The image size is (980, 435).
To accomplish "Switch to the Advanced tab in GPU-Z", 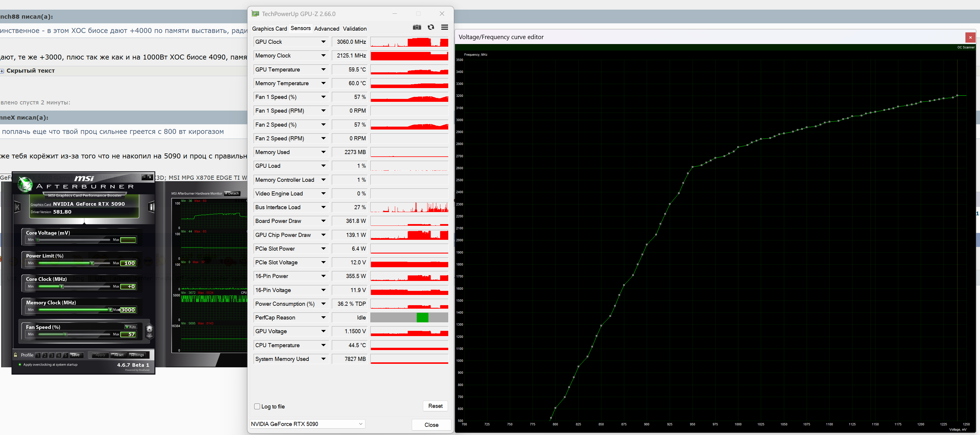I will coord(326,29).
